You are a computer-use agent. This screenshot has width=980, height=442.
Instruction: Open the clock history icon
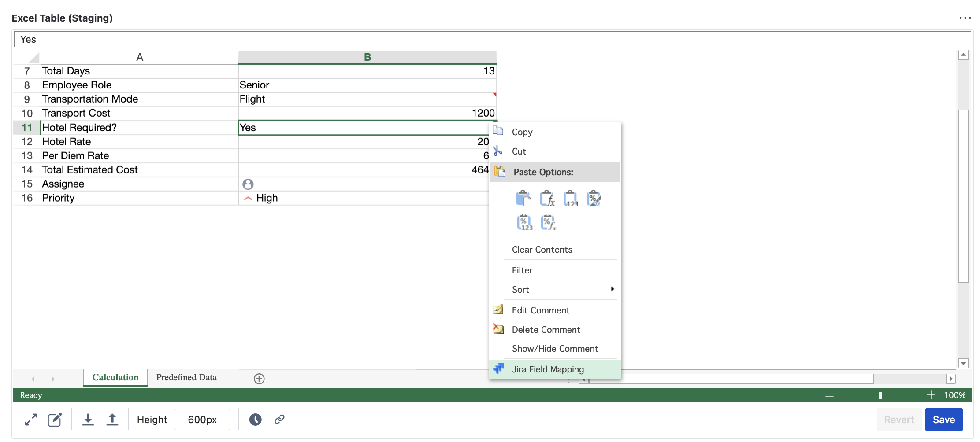click(x=255, y=420)
